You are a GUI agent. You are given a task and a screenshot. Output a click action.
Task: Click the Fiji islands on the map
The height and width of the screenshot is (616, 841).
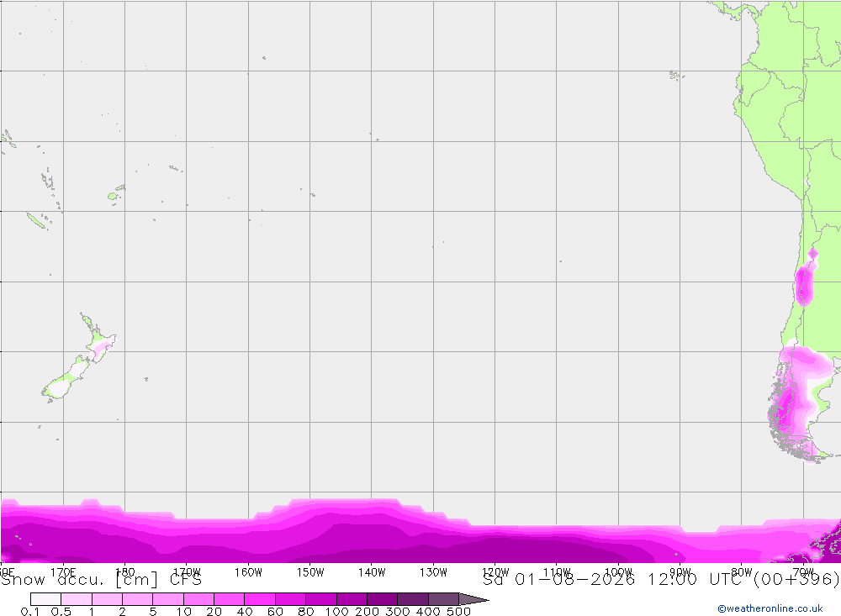(x=116, y=193)
